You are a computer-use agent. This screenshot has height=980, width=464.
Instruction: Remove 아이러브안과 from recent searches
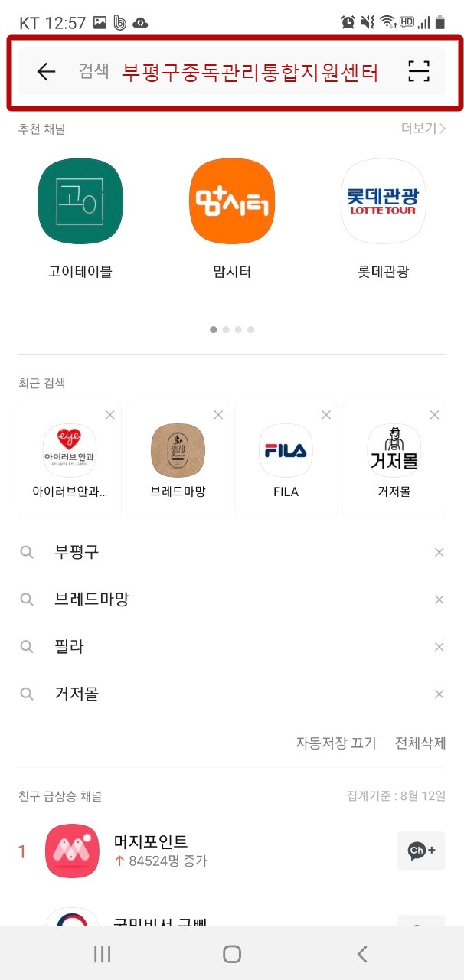[110, 415]
